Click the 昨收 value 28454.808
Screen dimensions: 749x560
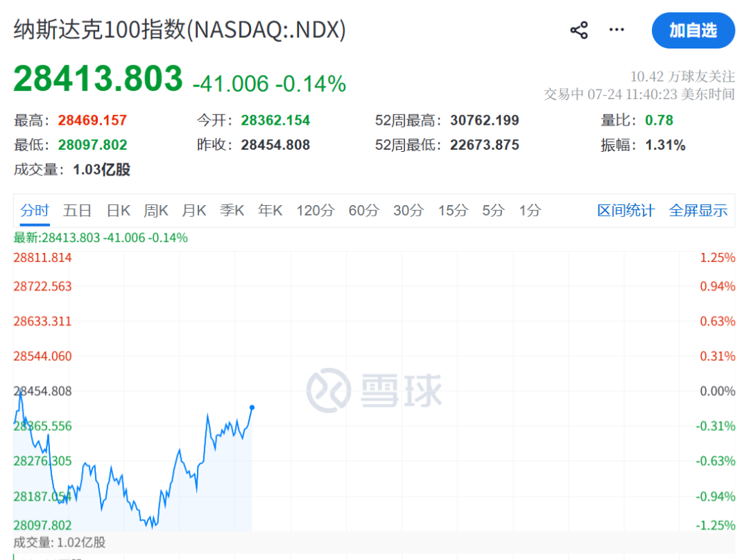pyautogui.click(x=275, y=145)
